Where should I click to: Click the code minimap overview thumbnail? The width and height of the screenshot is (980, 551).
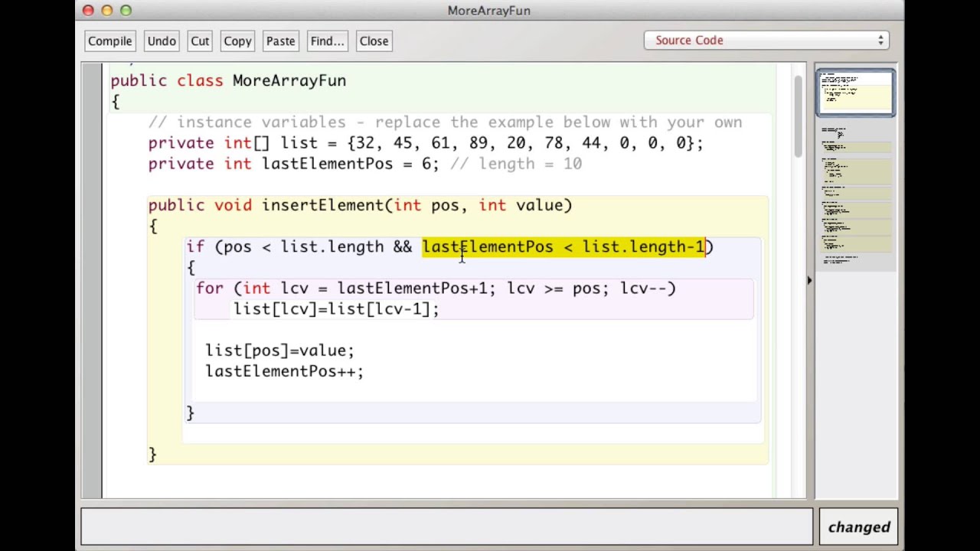(855, 93)
